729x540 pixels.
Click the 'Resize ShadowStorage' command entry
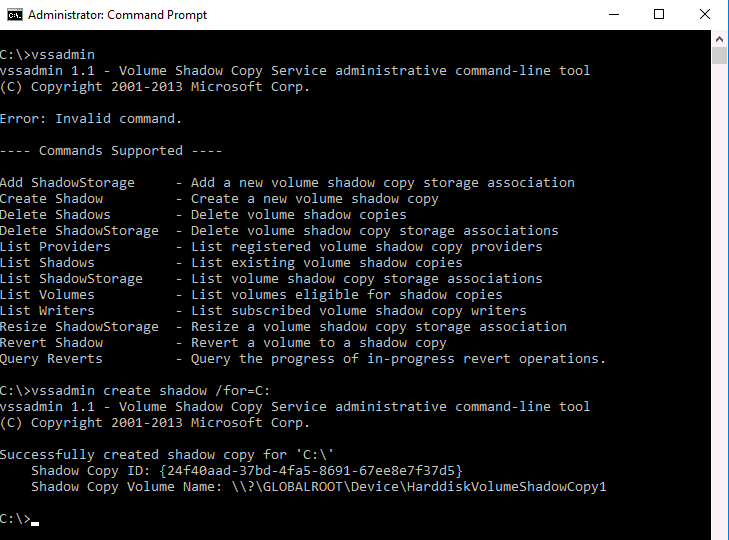[79, 327]
